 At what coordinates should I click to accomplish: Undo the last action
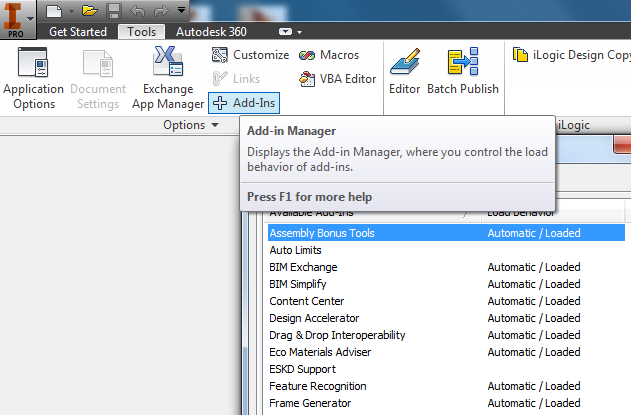138,11
